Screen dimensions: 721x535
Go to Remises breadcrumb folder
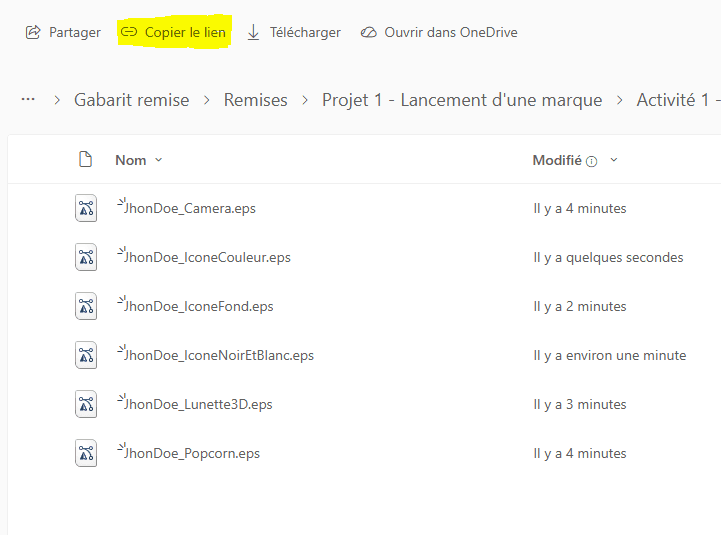(x=256, y=100)
